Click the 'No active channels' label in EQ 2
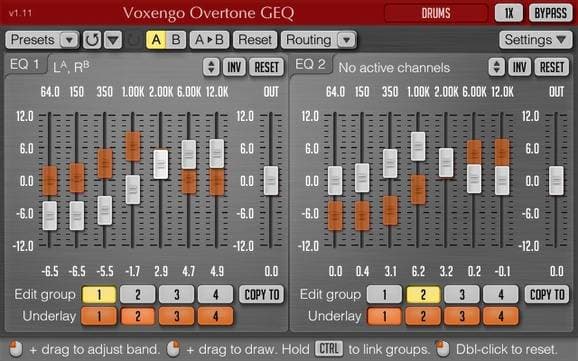This screenshot has height=361, width=578. pos(394,68)
